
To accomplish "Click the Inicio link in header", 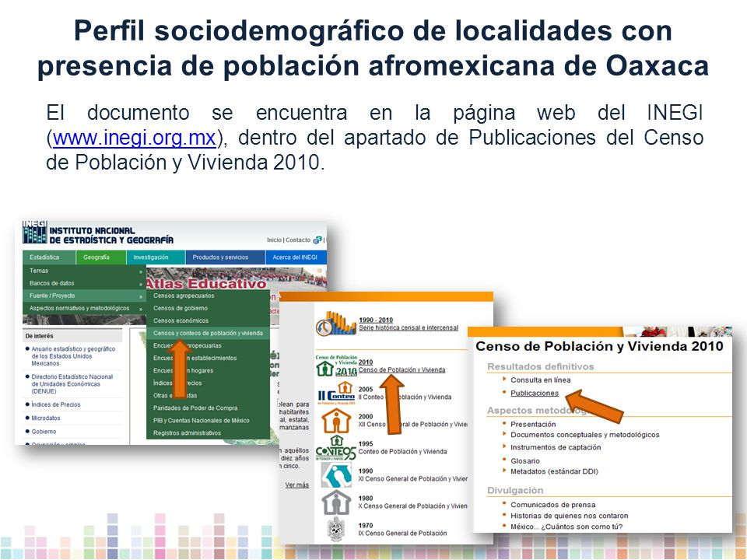I will pos(274,240).
